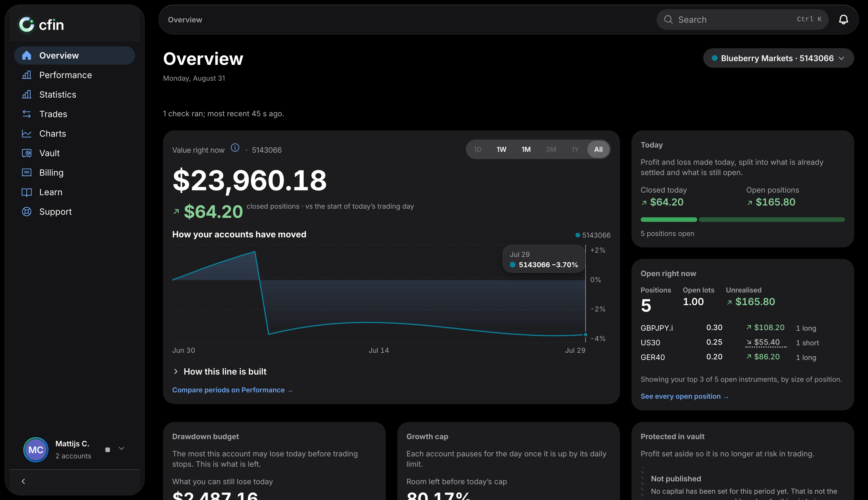Click the GBPJPY.i position row

pos(742,328)
